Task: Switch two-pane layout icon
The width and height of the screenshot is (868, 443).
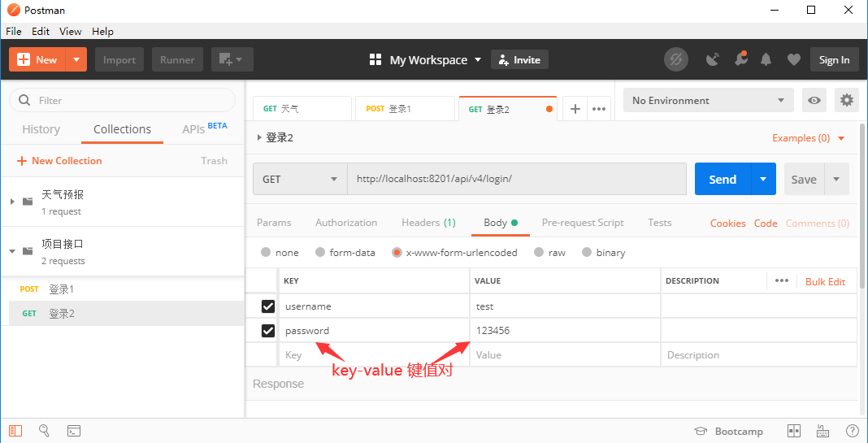Action: coord(794,431)
